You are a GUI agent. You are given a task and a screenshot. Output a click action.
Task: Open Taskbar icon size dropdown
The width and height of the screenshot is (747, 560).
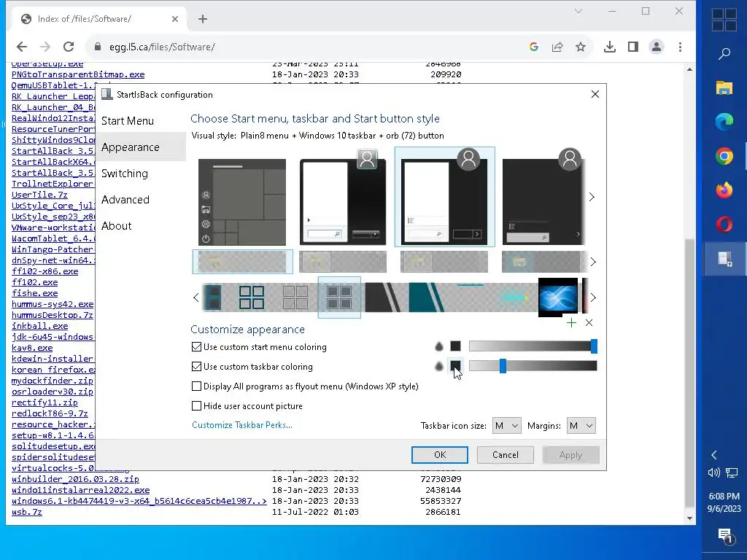pos(506,426)
